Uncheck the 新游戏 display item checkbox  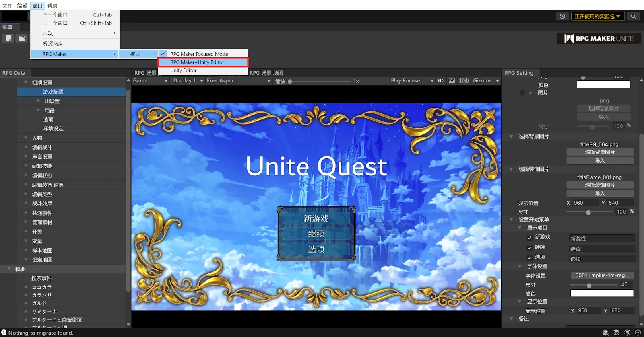tap(529, 237)
